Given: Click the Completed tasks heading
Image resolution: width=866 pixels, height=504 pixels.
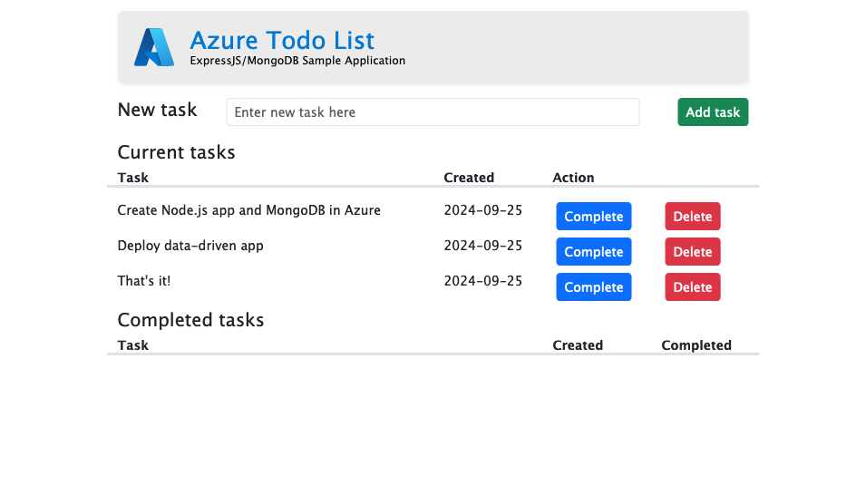Looking at the screenshot, I should [191, 320].
